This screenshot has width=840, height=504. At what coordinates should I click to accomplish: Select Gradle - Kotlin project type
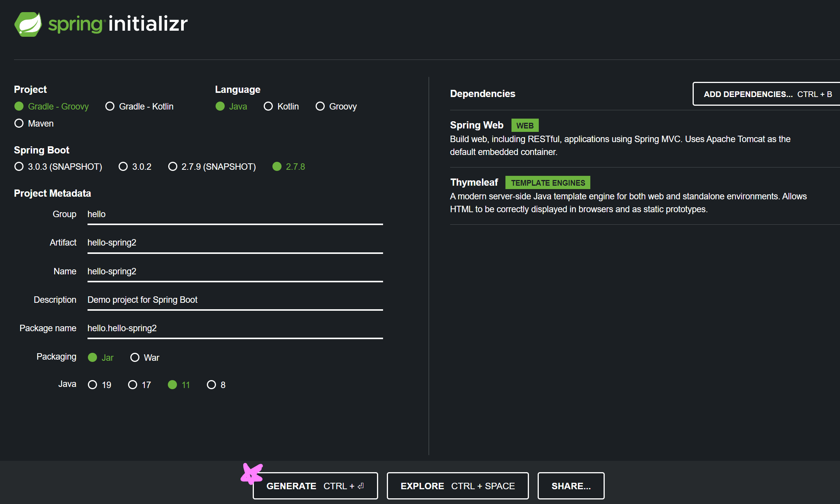pos(110,106)
